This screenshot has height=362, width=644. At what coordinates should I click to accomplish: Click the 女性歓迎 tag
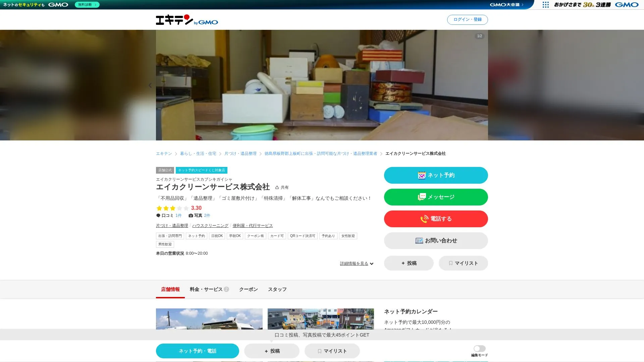point(348,236)
